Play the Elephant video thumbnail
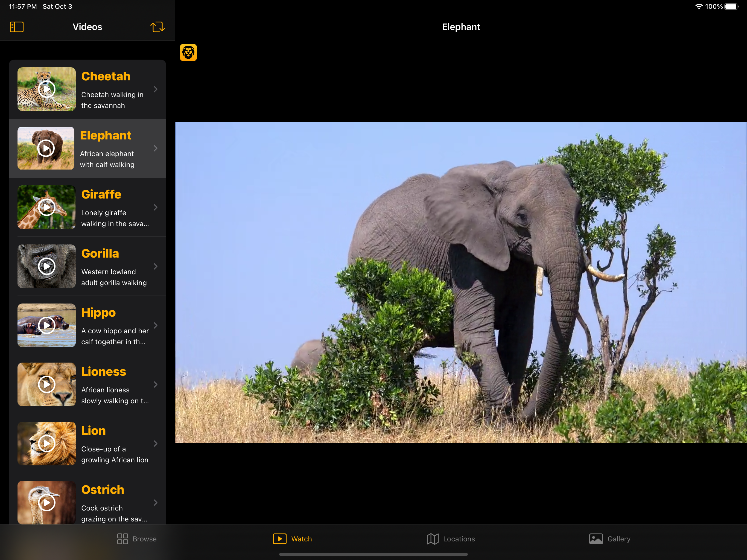The height and width of the screenshot is (560, 747). pyautogui.click(x=46, y=148)
